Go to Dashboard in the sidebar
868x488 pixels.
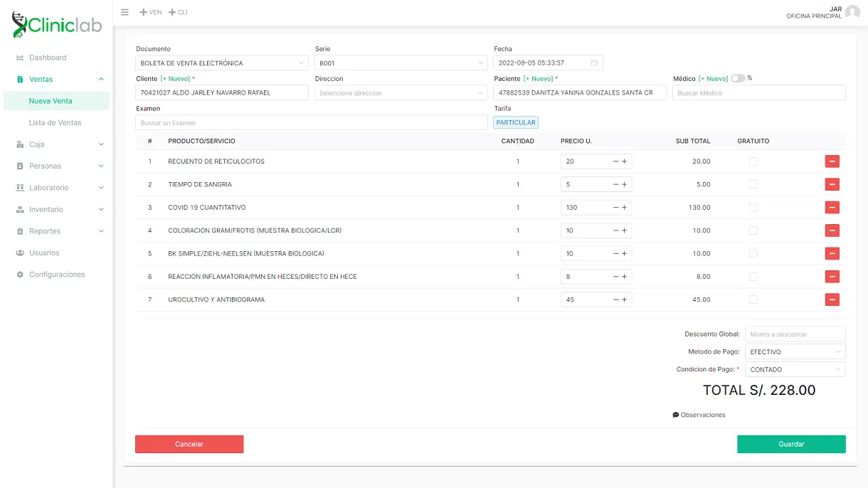[x=48, y=58]
